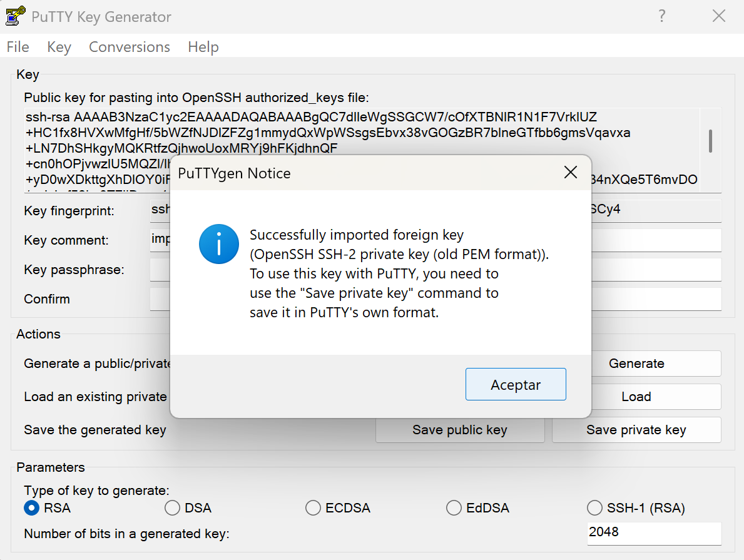
Task: Open the Key menu
Action: tap(59, 47)
